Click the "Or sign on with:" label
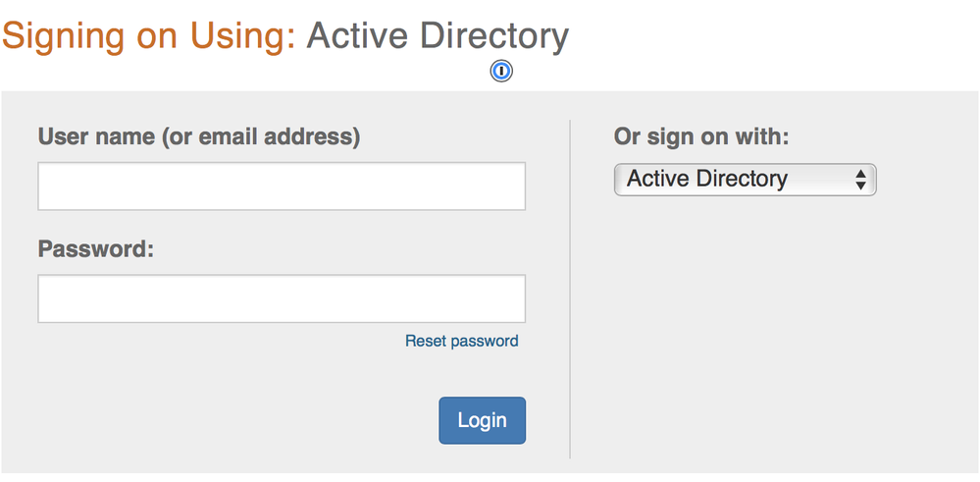 tap(701, 136)
